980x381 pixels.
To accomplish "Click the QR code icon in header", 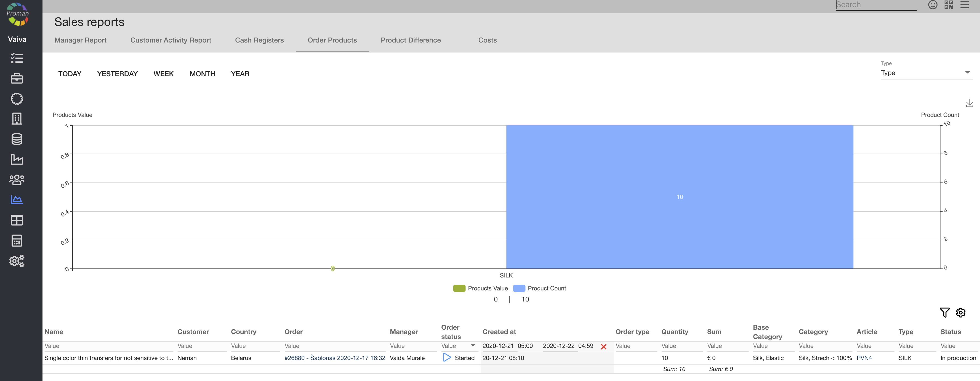I will 949,5.
